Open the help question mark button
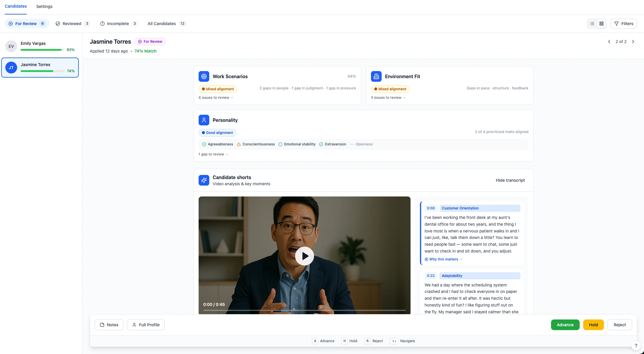This screenshot has height=354, width=644. coord(636,346)
